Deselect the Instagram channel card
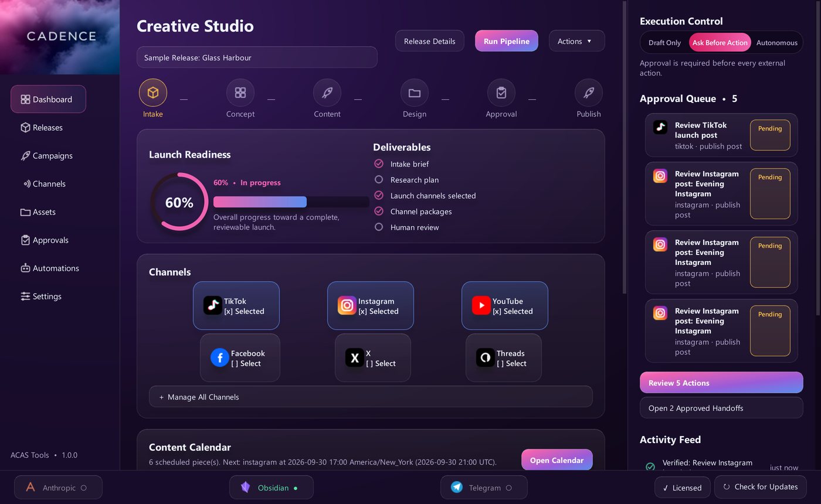The height and width of the screenshot is (504, 821). [371, 306]
